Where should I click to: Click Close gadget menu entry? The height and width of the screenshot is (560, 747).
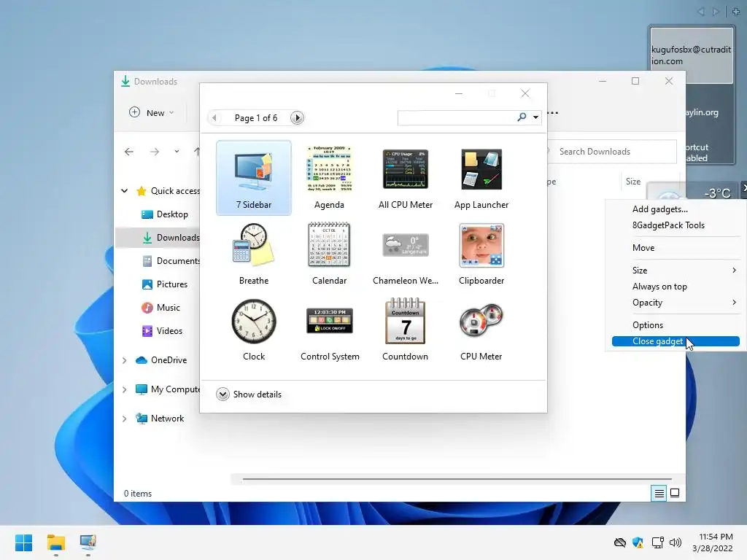point(676,341)
